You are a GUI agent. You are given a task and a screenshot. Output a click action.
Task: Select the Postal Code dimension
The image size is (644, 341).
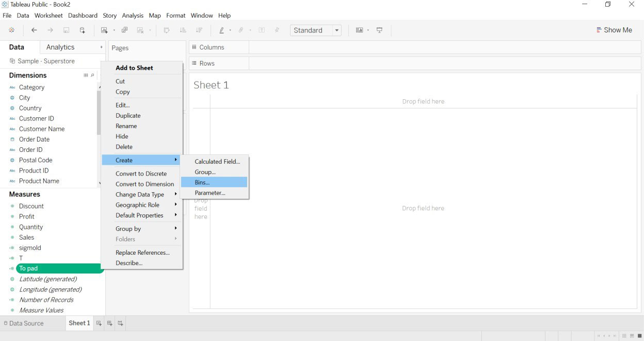[x=36, y=160]
